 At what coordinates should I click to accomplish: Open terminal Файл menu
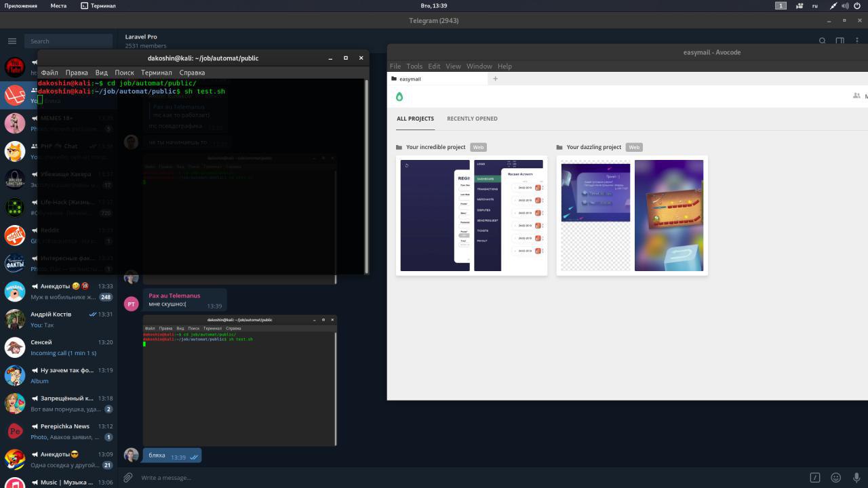(x=50, y=73)
